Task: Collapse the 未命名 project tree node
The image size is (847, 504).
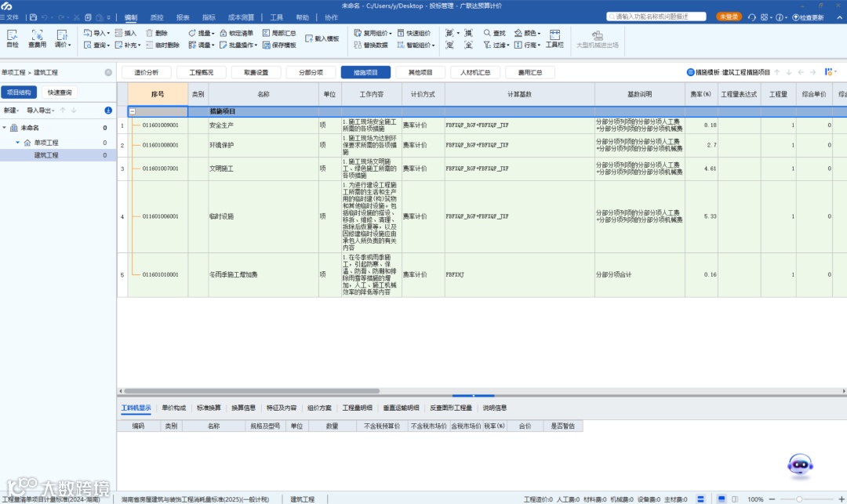Action: coord(5,128)
